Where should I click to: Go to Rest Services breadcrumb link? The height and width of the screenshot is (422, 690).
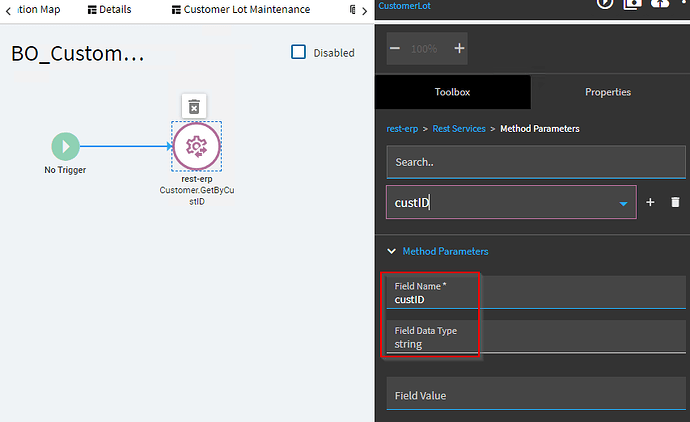point(459,128)
